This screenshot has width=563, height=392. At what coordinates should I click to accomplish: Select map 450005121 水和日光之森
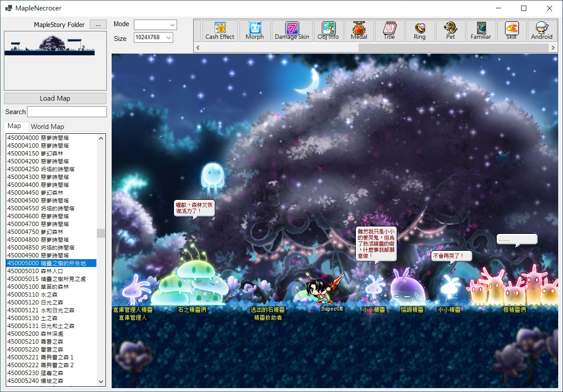pos(51,310)
